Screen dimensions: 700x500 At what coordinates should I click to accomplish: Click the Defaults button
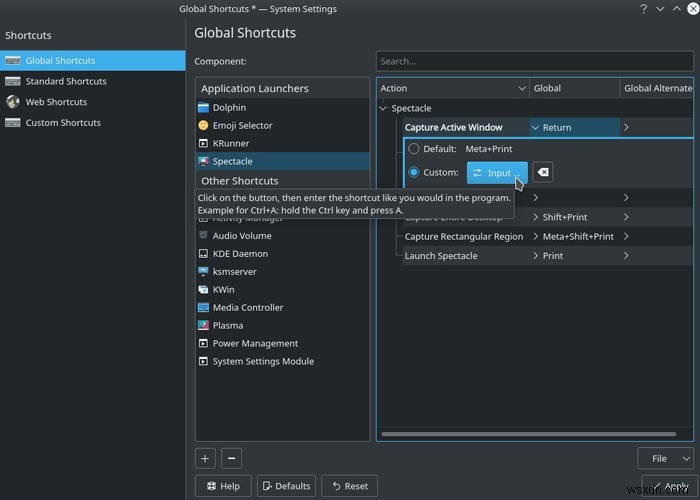[x=287, y=486]
